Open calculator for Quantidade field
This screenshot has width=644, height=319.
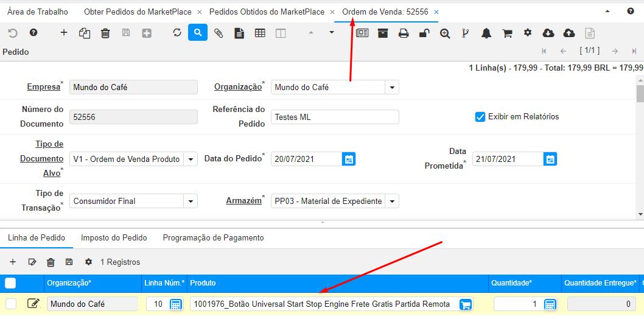tap(550, 304)
